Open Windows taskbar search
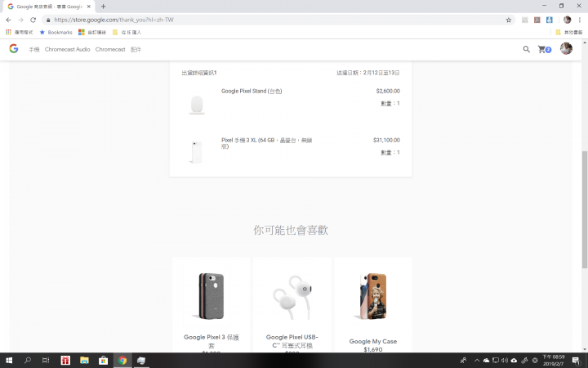Viewport: 588px width, 368px height. point(28,361)
